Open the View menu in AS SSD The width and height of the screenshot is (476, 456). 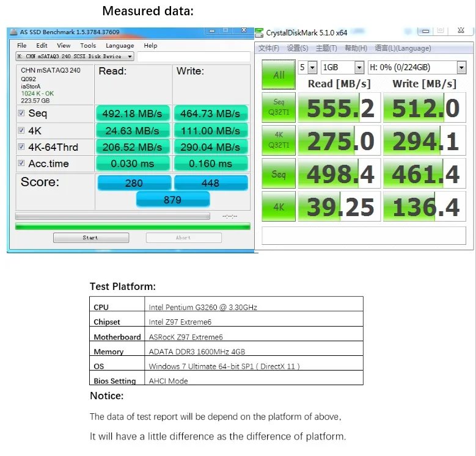click(x=64, y=46)
